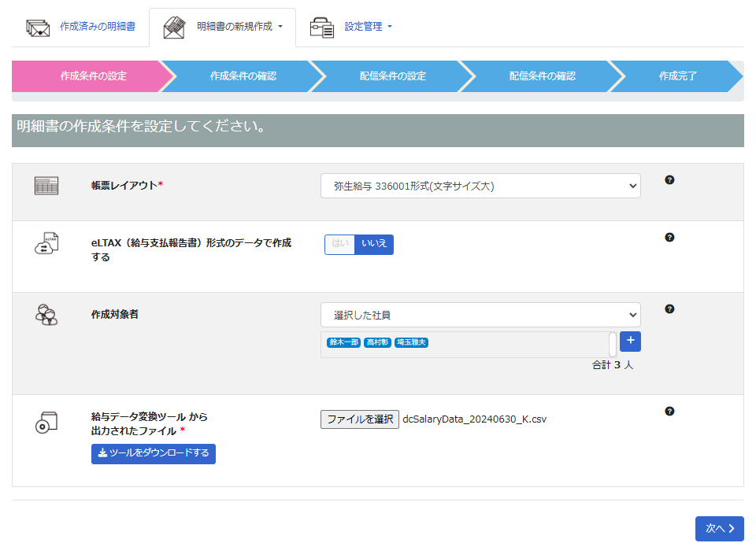Click the 作成対象者 people icon
The width and height of the screenshot is (756, 554).
(x=46, y=315)
